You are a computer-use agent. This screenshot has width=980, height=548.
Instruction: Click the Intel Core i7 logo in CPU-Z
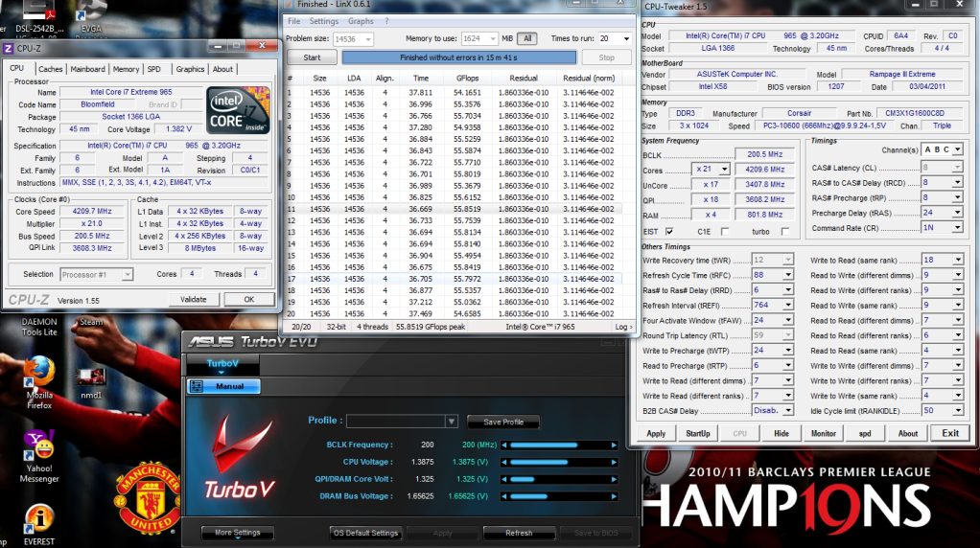tap(238, 110)
